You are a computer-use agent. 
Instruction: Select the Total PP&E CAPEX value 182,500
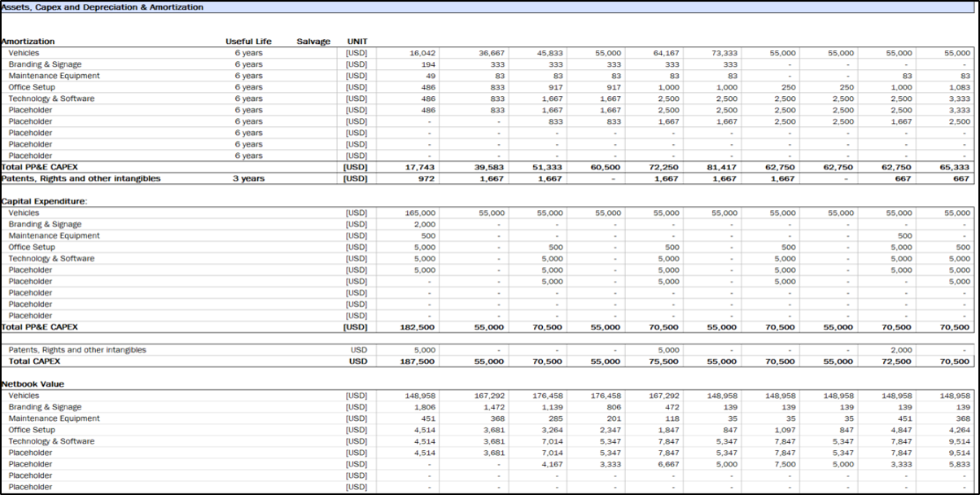[x=418, y=327]
